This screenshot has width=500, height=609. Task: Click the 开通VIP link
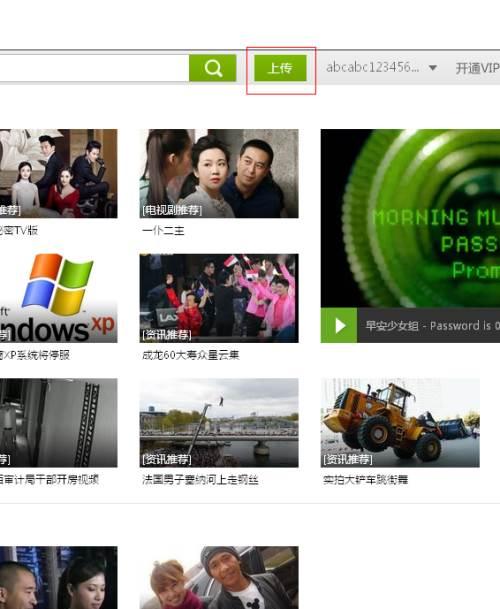click(x=477, y=68)
